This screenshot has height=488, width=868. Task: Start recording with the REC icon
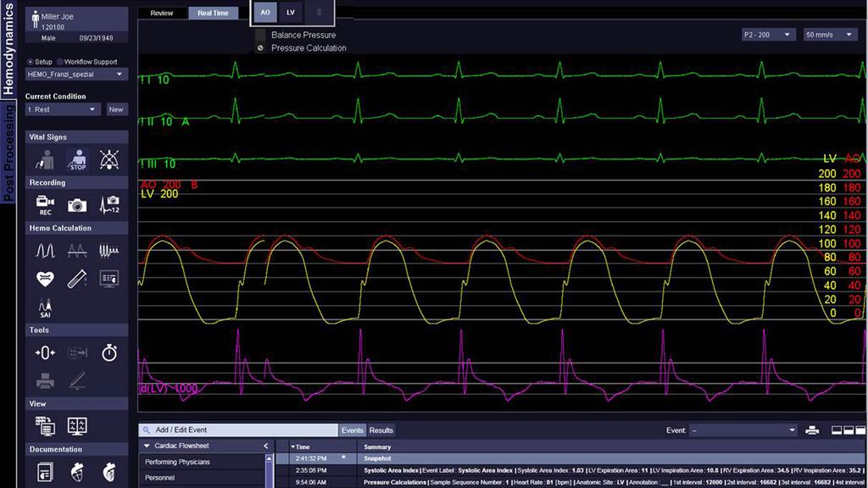coord(44,203)
